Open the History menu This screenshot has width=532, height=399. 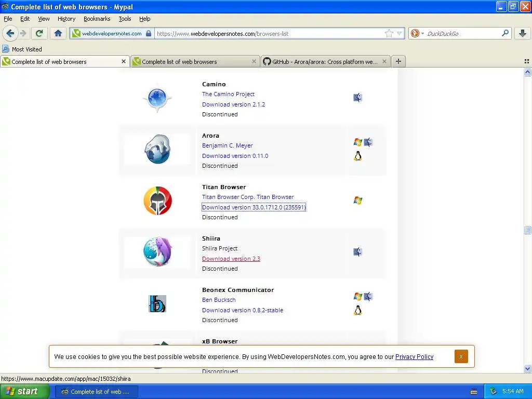[66, 19]
